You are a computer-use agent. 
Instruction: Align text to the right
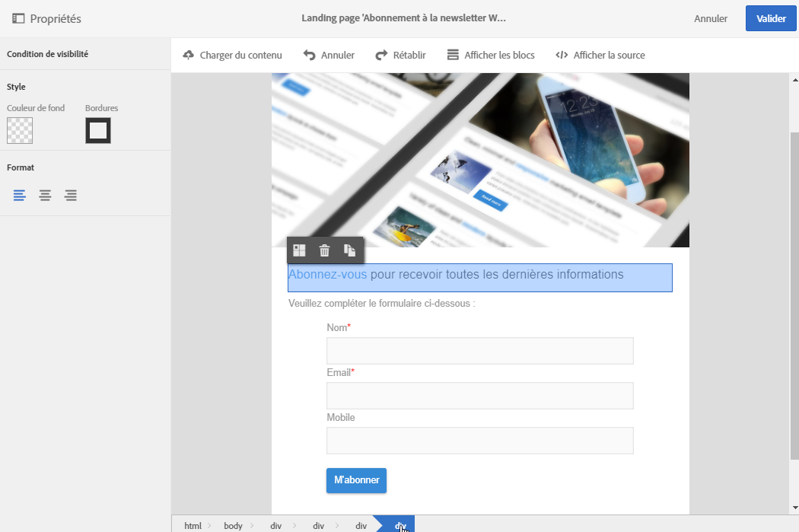click(x=71, y=195)
